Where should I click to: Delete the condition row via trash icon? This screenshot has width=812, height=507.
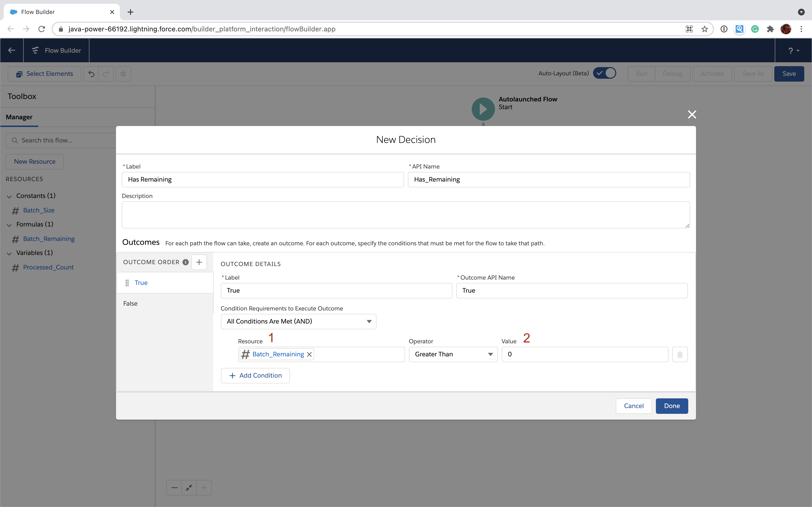pos(680,354)
